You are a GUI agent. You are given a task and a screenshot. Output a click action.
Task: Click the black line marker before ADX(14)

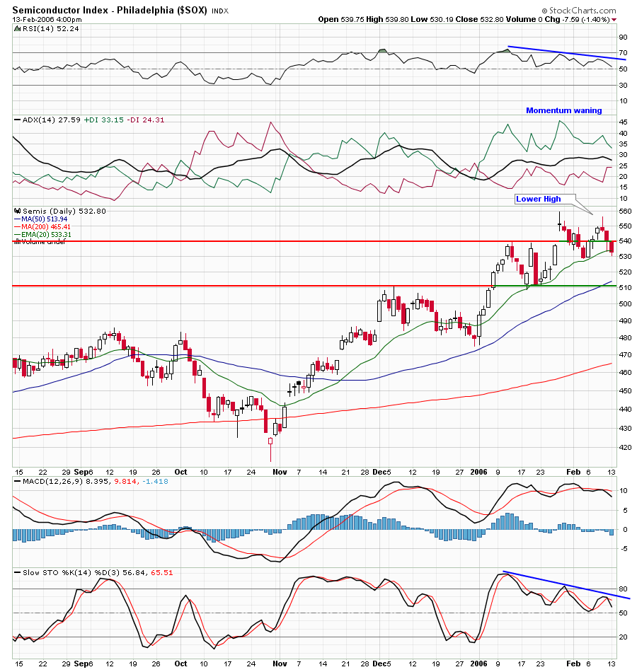point(17,120)
